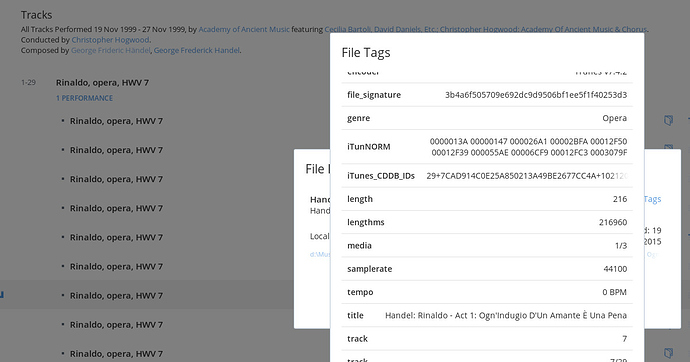Click the title tag name
This screenshot has width=690, height=362.
point(356,316)
